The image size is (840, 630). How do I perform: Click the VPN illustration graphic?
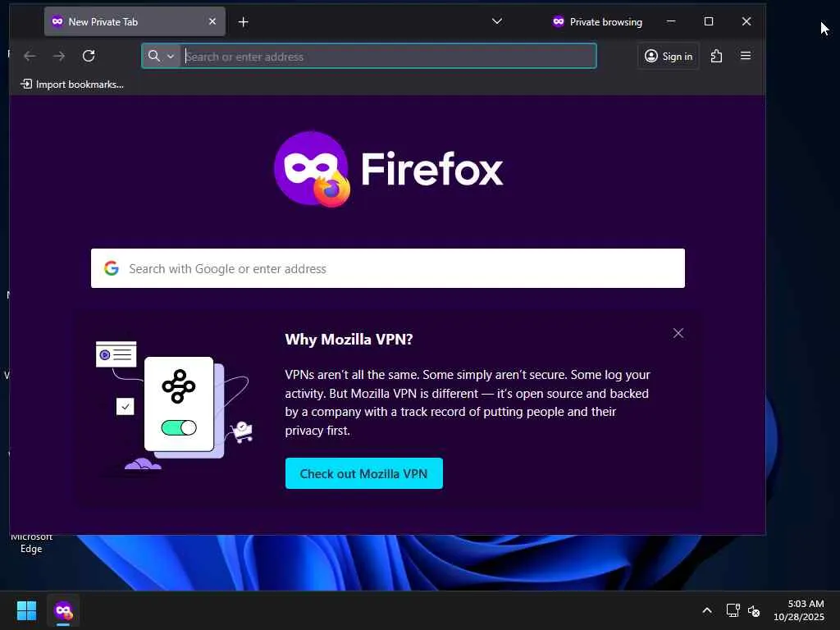[x=175, y=405]
